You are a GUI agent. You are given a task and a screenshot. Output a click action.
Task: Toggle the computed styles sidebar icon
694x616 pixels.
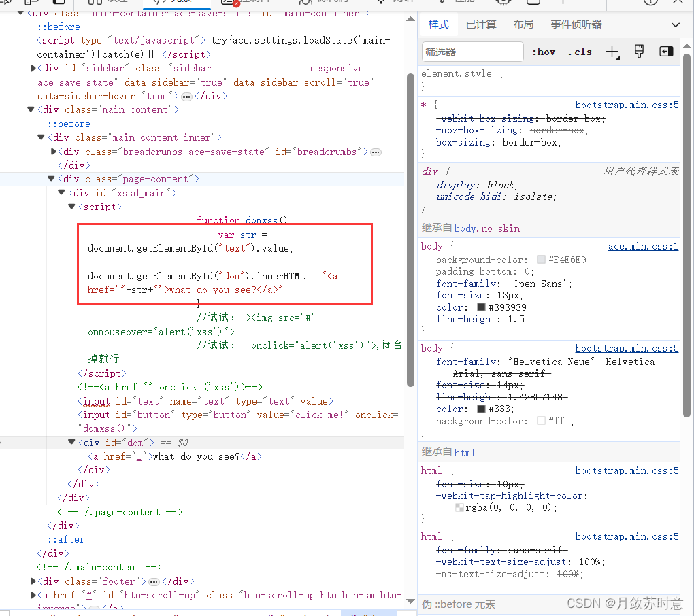[x=666, y=52]
